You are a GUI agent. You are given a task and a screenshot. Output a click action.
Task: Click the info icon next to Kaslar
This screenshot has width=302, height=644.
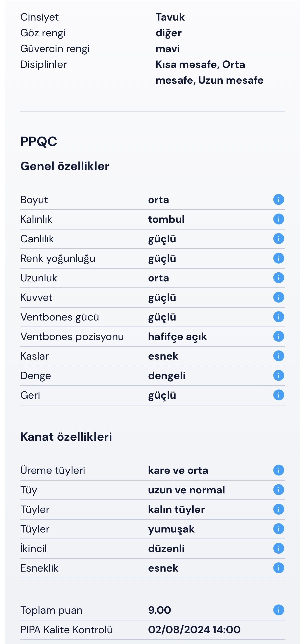click(278, 356)
